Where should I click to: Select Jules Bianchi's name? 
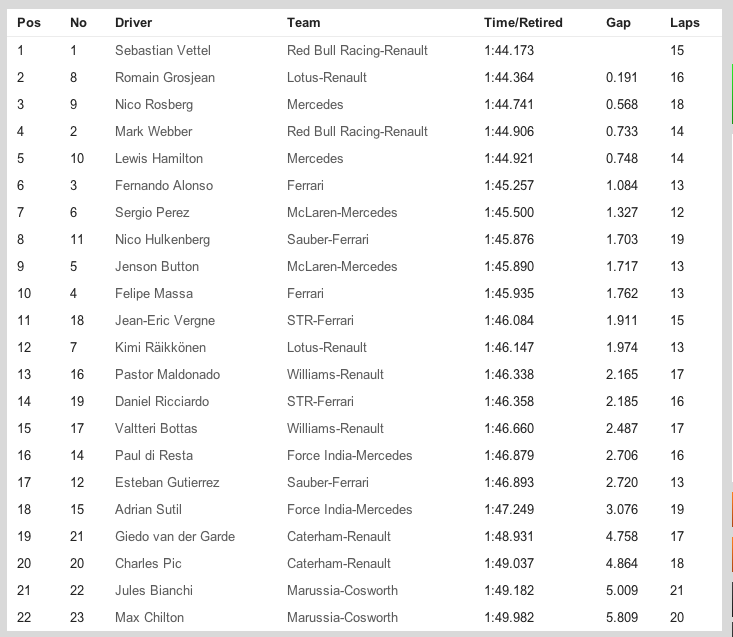point(154,590)
